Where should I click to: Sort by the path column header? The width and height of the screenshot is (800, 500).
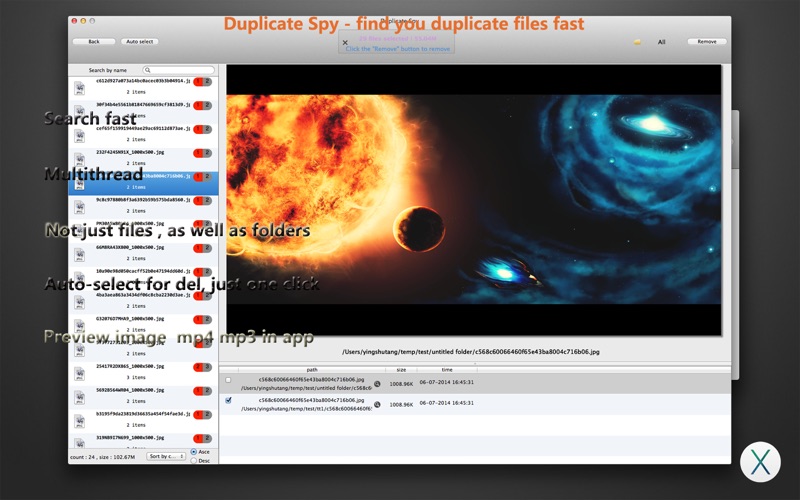point(312,369)
